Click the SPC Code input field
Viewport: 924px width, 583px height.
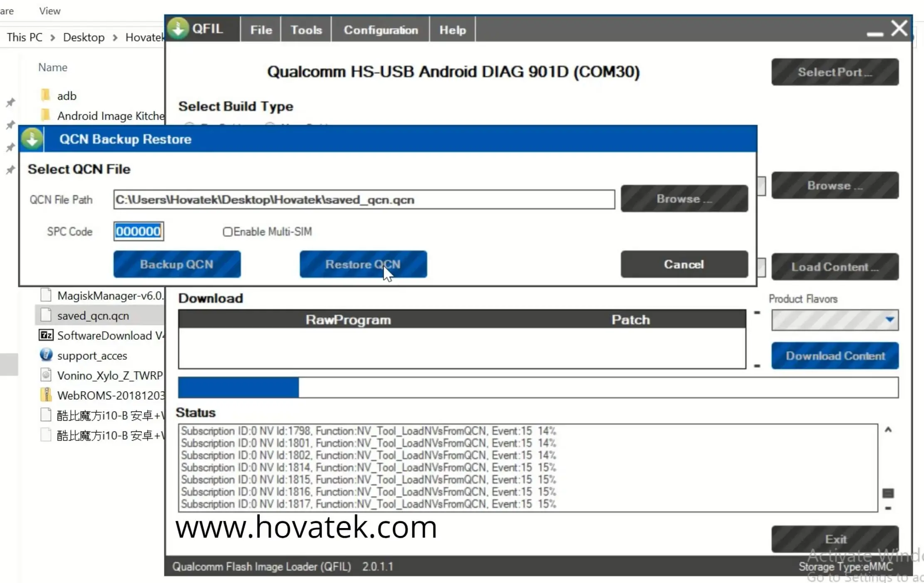[139, 231]
